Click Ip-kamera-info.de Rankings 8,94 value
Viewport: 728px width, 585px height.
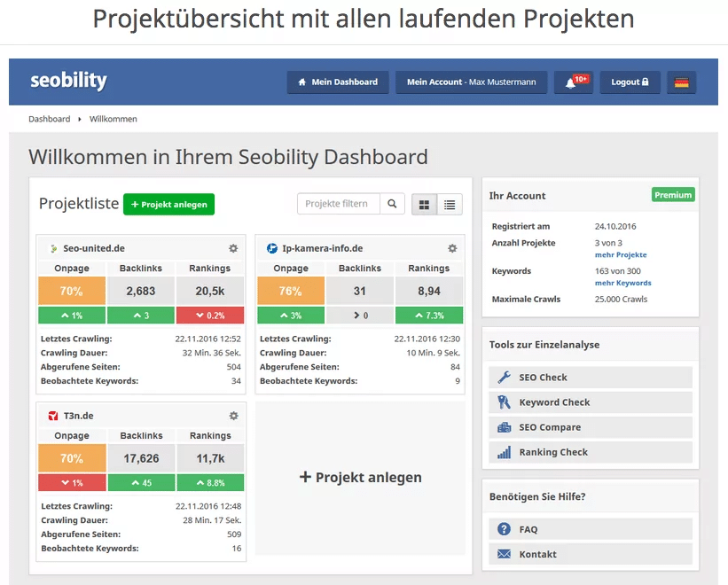point(429,291)
